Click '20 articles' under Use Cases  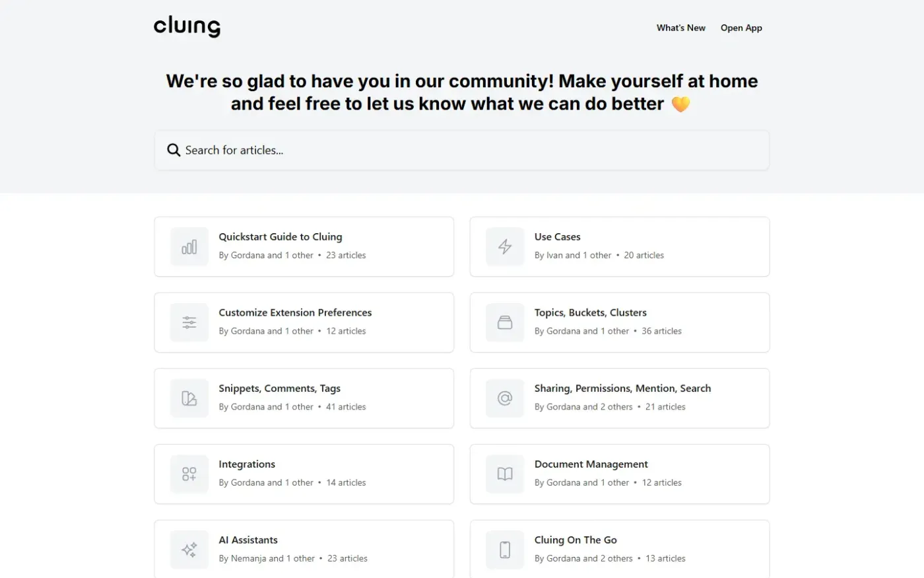coord(644,255)
